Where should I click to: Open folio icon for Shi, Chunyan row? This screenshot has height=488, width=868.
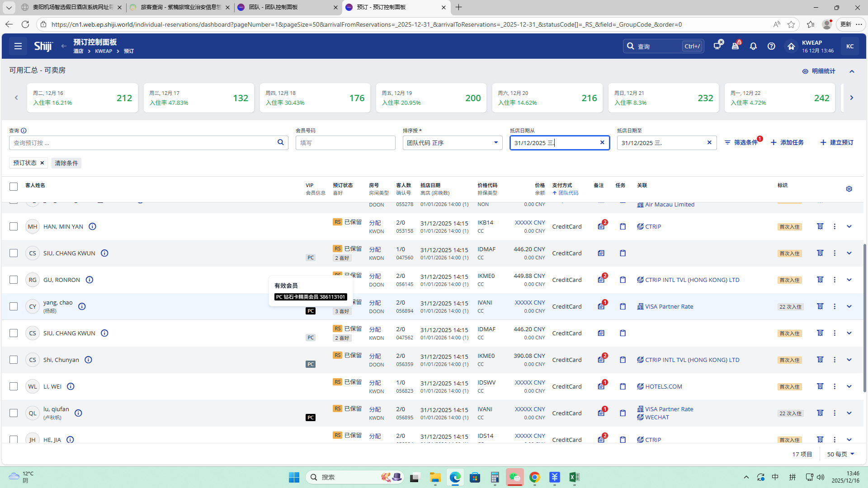coord(820,360)
